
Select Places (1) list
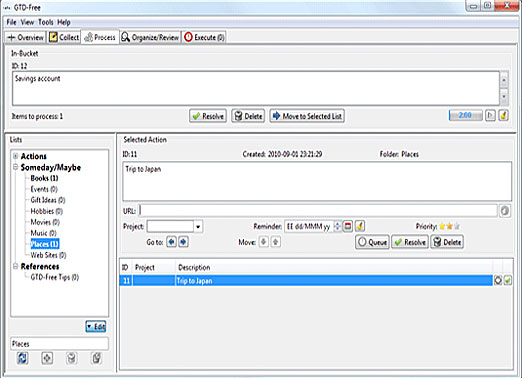[x=45, y=244]
